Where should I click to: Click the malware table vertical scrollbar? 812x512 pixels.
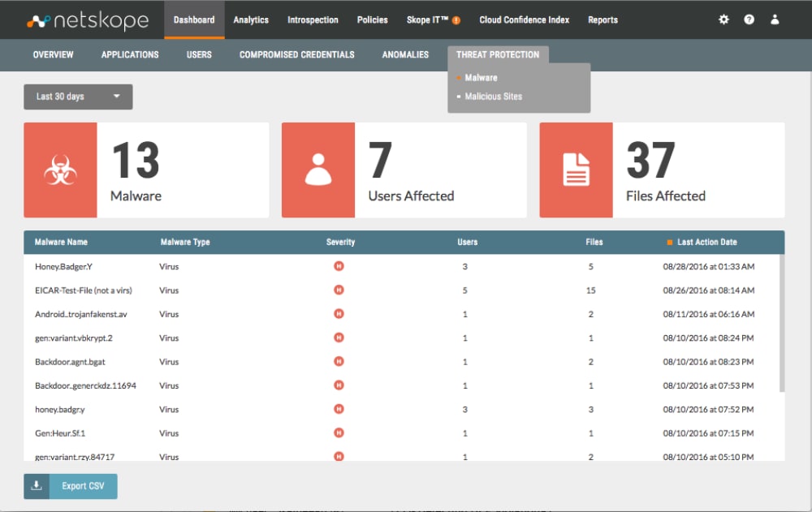(x=782, y=322)
